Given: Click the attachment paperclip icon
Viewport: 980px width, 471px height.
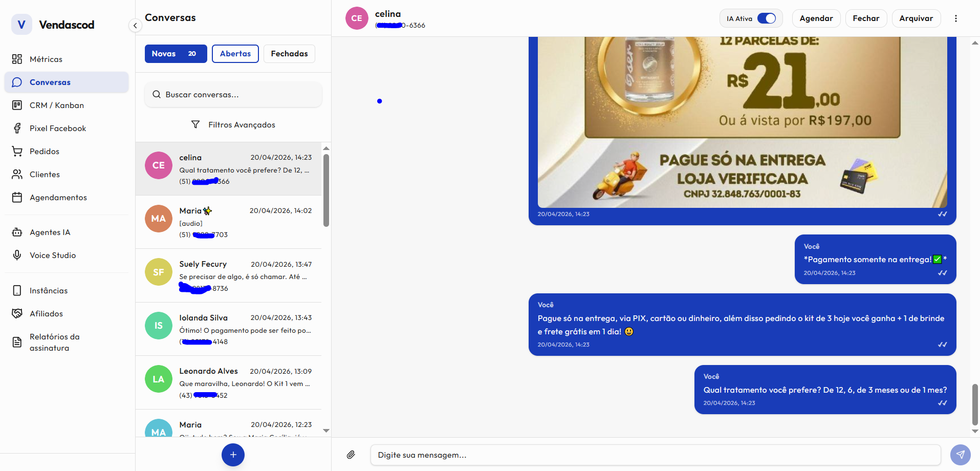Looking at the screenshot, I should pos(351,455).
